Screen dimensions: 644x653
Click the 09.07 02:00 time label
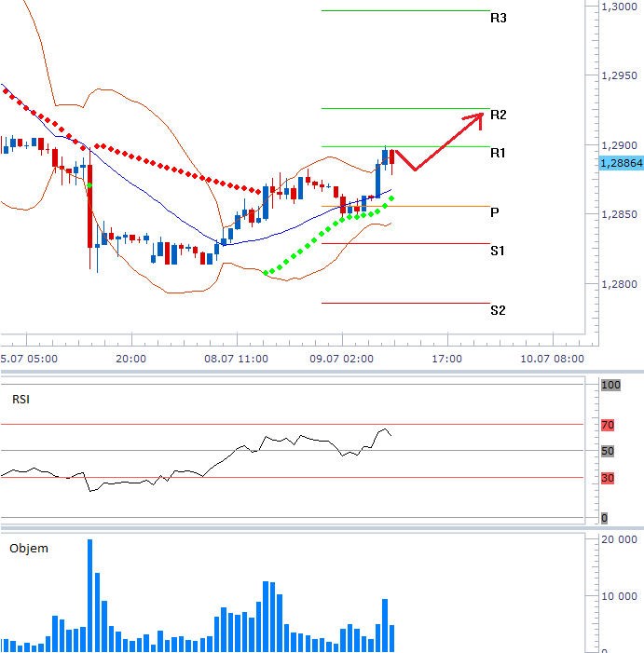[342, 359]
